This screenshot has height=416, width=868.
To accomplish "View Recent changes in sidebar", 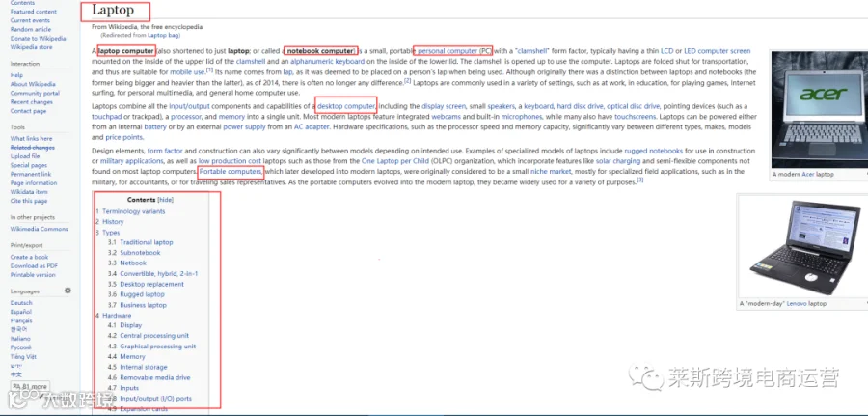I will (x=32, y=102).
